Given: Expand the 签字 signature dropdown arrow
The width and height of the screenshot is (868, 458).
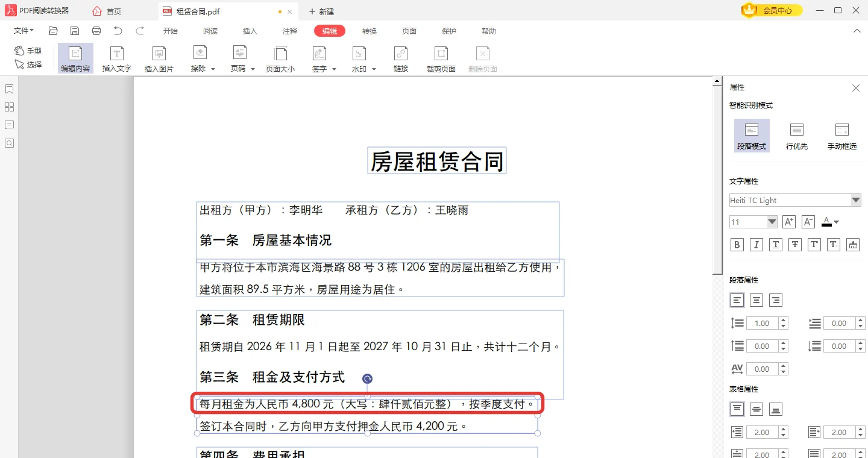Looking at the screenshot, I should click(x=334, y=69).
